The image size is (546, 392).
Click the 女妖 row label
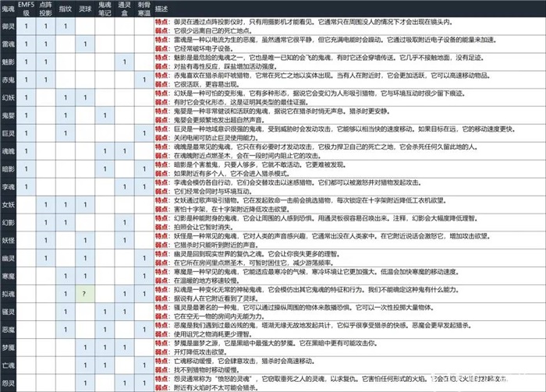[x=9, y=205]
